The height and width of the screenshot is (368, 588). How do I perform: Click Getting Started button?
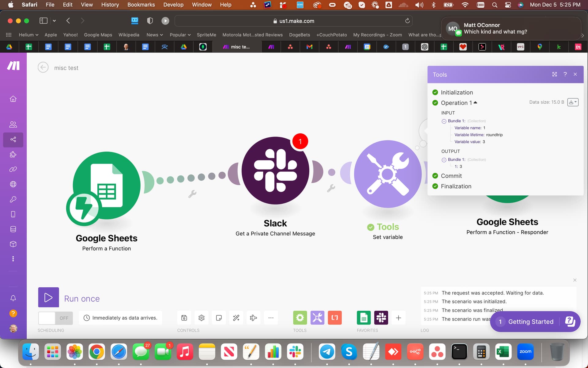tap(530, 321)
